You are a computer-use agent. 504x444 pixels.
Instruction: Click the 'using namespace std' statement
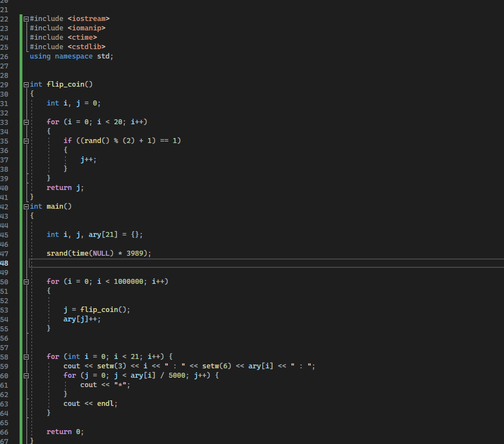click(x=72, y=56)
